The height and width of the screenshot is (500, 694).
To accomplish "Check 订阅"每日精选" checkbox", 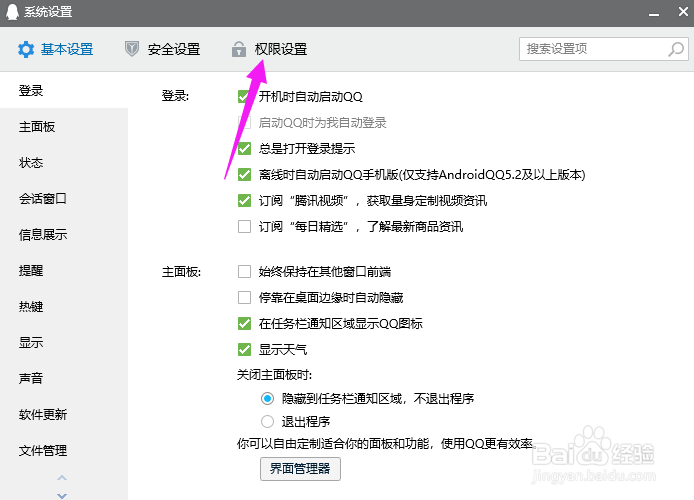I will [244, 227].
